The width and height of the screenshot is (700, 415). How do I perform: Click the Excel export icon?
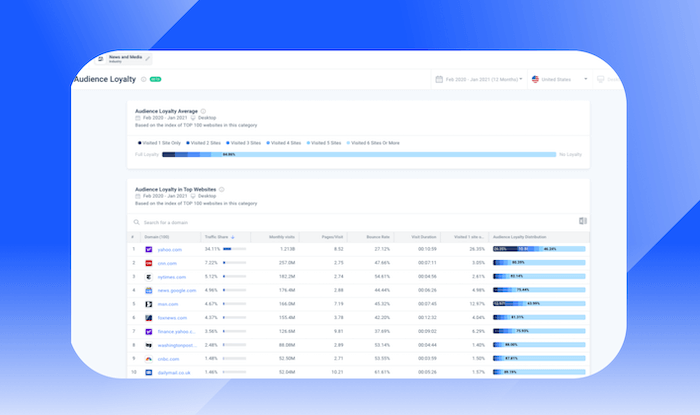click(582, 221)
